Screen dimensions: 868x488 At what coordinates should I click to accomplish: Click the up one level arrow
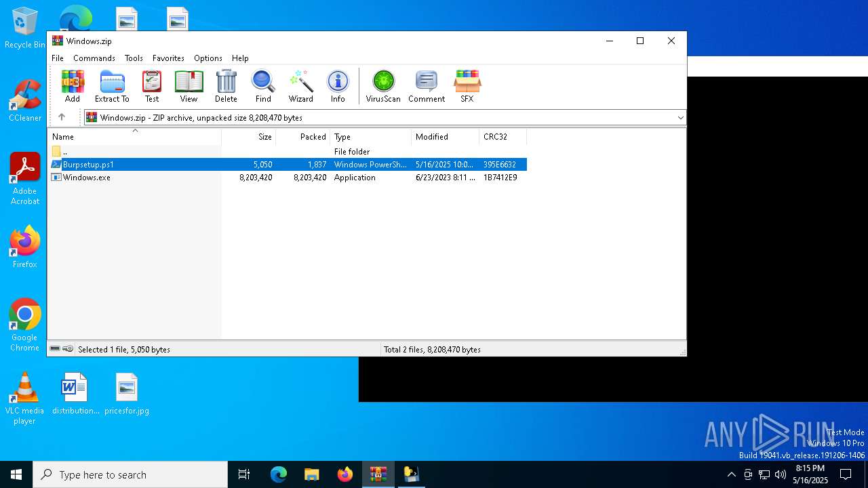click(62, 117)
